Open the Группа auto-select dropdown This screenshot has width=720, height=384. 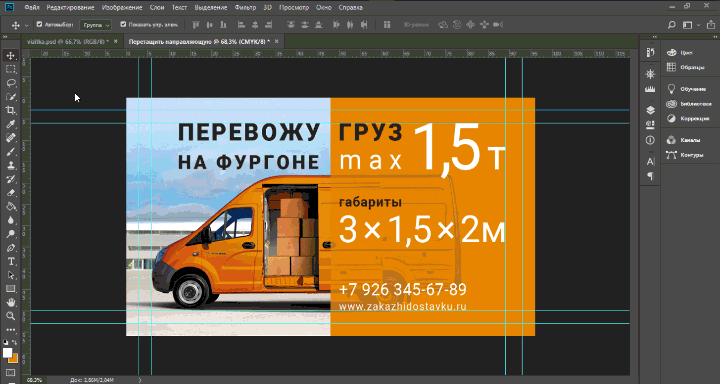tap(96, 25)
